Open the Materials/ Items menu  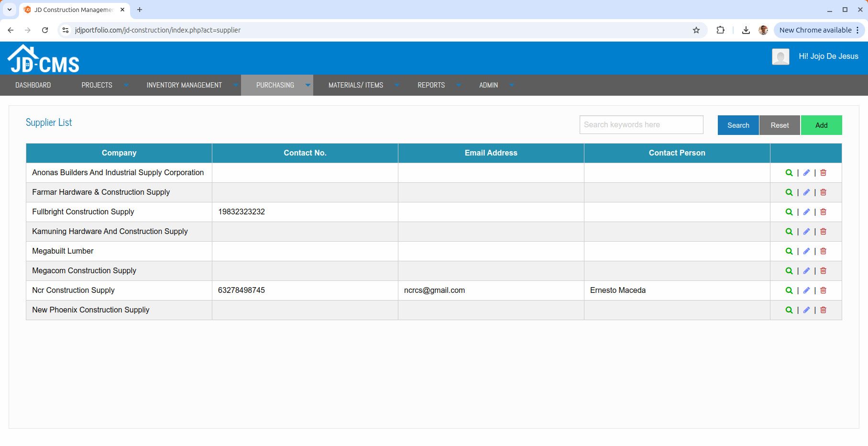pyautogui.click(x=355, y=85)
